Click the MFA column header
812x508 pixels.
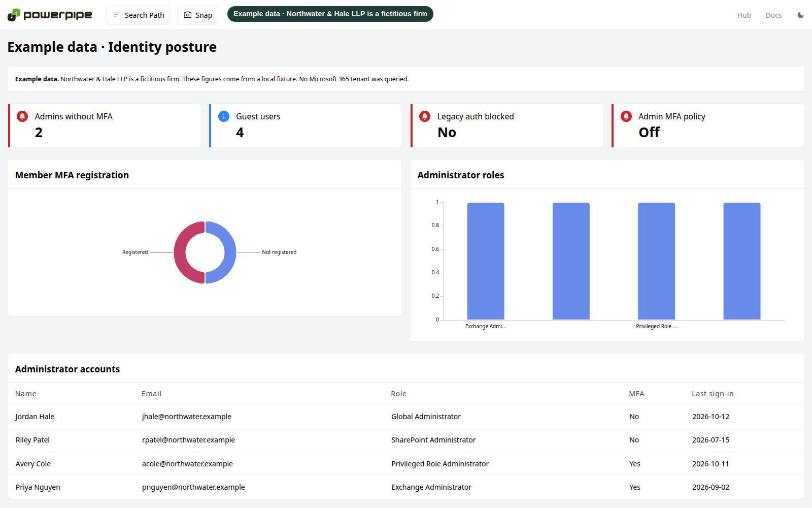[x=636, y=394]
